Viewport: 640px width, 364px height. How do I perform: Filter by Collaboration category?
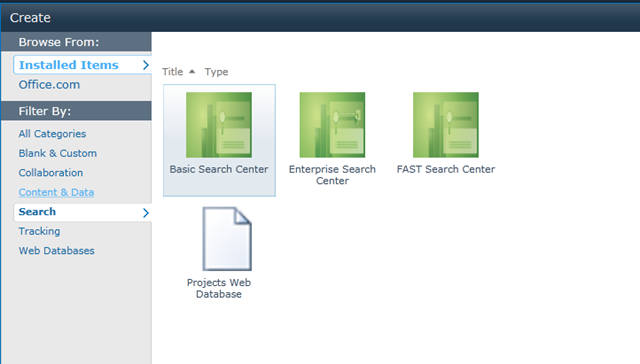click(x=51, y=173)
